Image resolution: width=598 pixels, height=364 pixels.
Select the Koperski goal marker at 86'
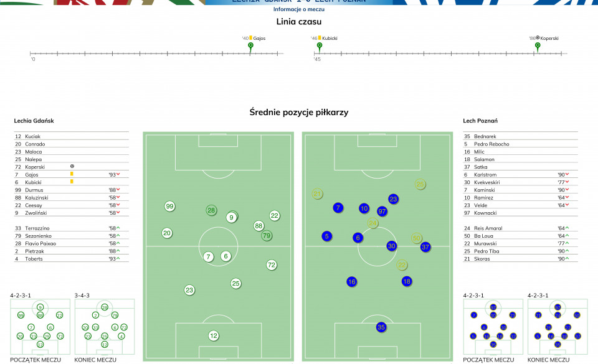tap(538, 47)
